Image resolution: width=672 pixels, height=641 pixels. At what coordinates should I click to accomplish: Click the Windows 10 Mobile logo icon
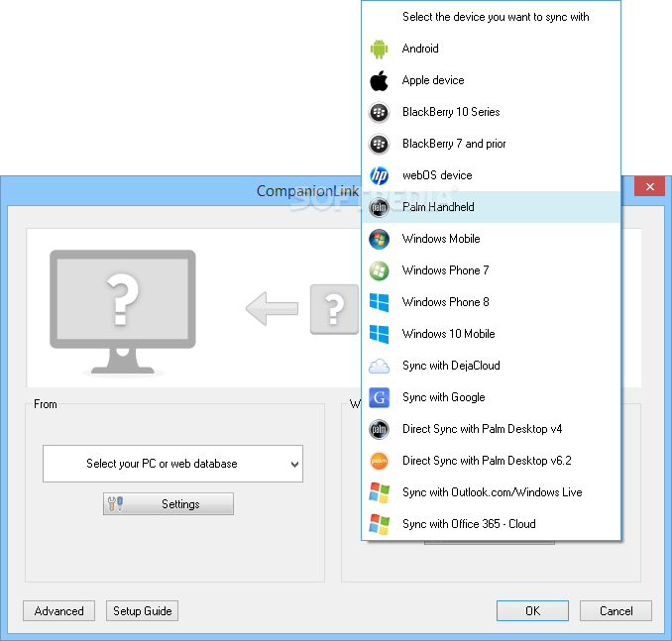(x=379, y=334)
